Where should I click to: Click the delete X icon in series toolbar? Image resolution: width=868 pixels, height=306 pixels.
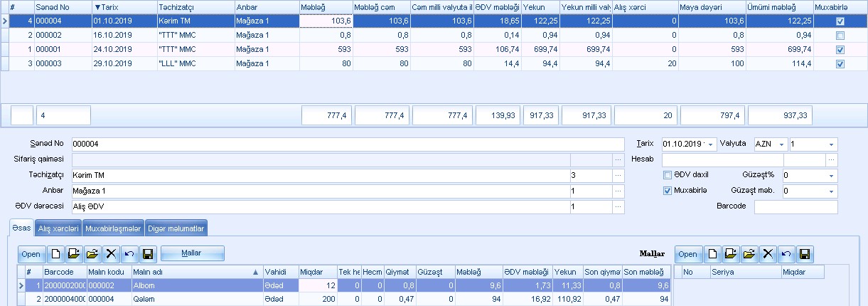[768, 253]
